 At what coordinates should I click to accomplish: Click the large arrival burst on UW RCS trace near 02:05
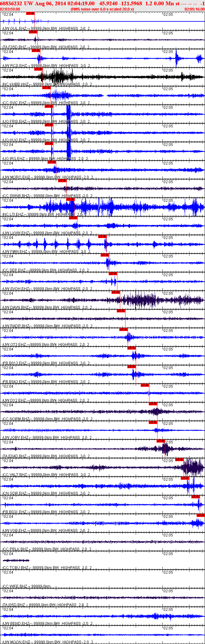(178, 58)
